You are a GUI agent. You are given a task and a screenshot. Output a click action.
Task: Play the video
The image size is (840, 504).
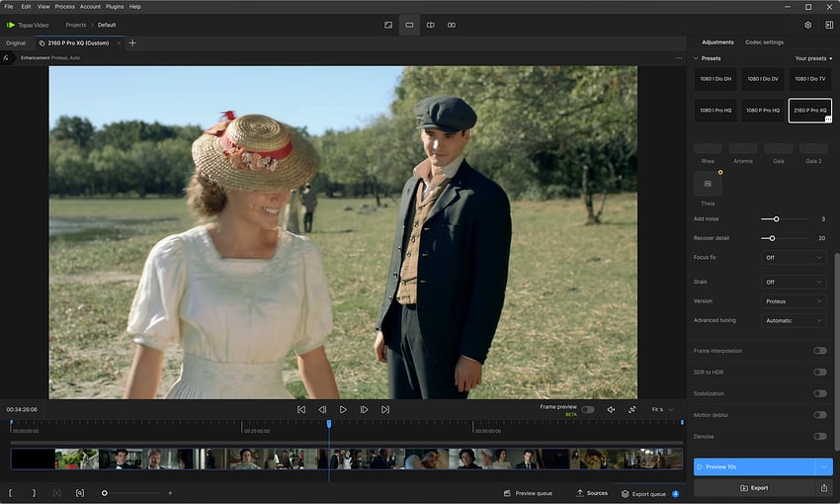[343, 409]
